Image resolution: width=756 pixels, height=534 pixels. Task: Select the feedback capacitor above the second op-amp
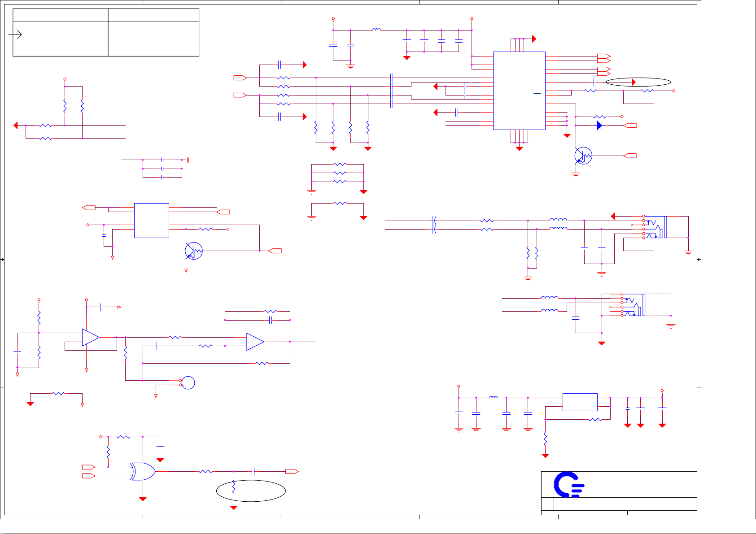coord(271,320)
